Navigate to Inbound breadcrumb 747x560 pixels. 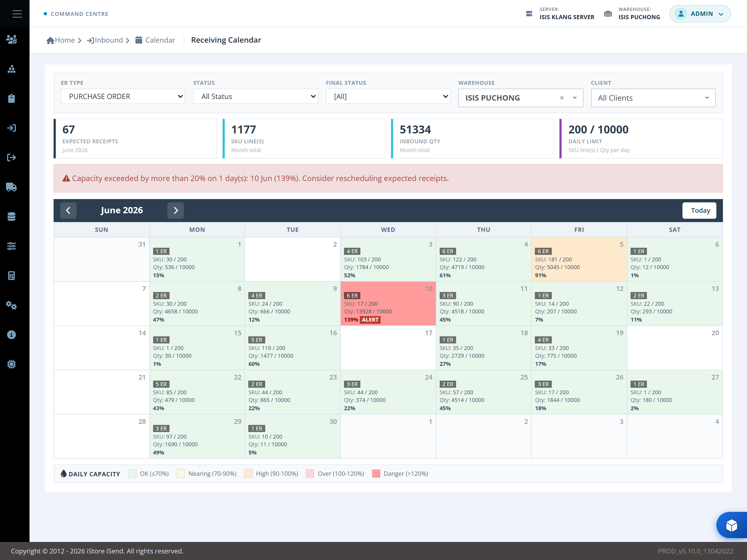tap(105, 40)
